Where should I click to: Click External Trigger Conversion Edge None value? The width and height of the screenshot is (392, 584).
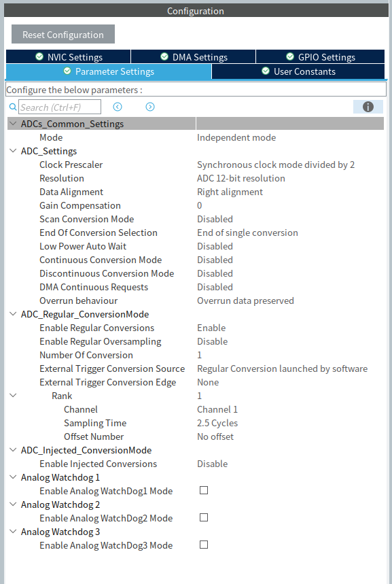[x=208, y=382]
